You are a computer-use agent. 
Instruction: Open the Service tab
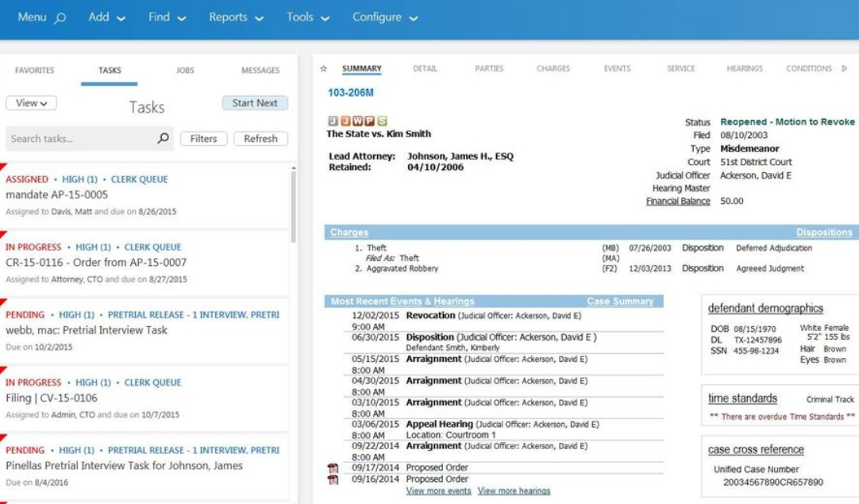[x=681, y=68]
